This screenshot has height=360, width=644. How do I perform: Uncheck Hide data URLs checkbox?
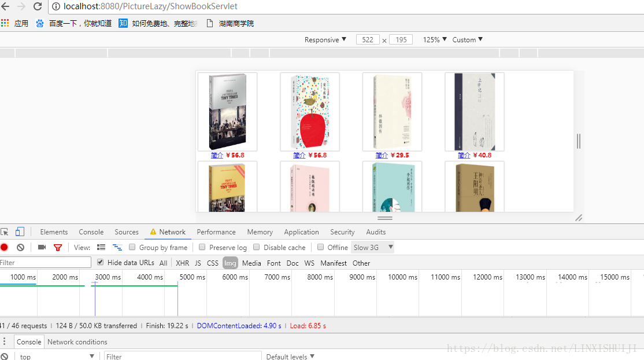[100, 262]
